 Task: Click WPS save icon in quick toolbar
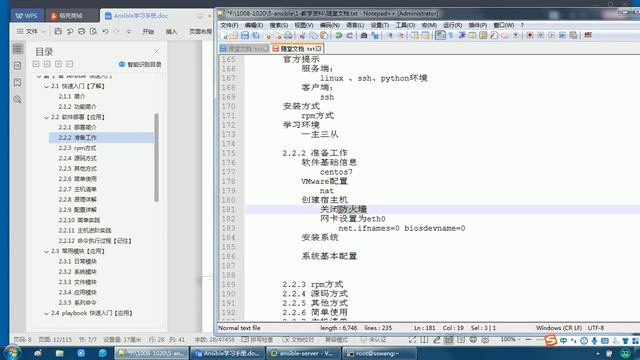tap(58, 31)
